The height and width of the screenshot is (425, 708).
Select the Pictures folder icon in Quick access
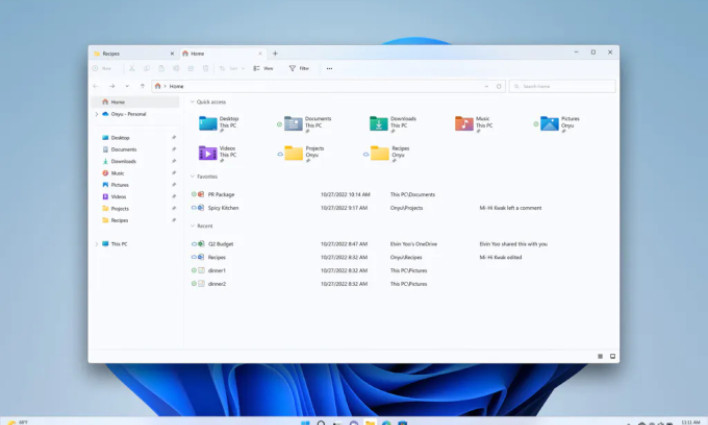pos(550,123)
